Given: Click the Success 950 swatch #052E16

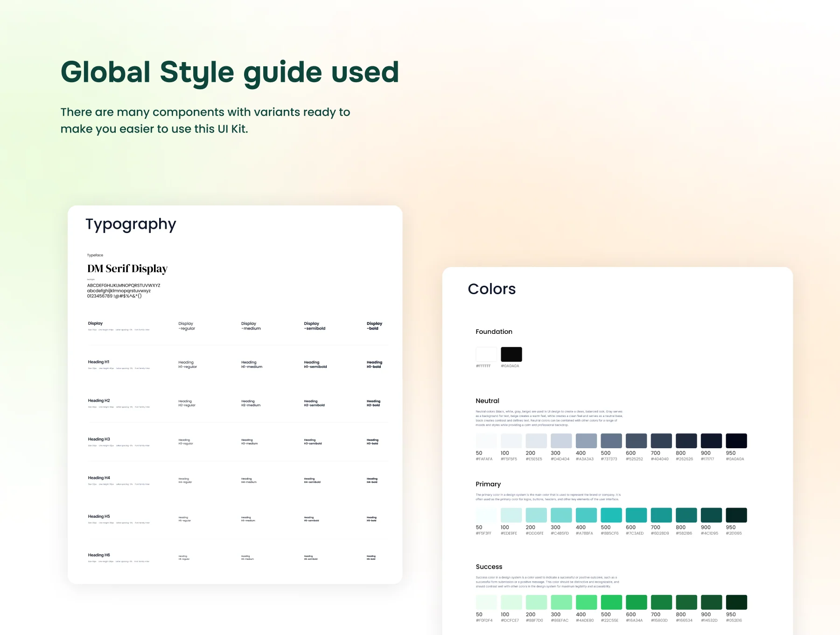Looking at the screenshot, I should pos(736,602).
